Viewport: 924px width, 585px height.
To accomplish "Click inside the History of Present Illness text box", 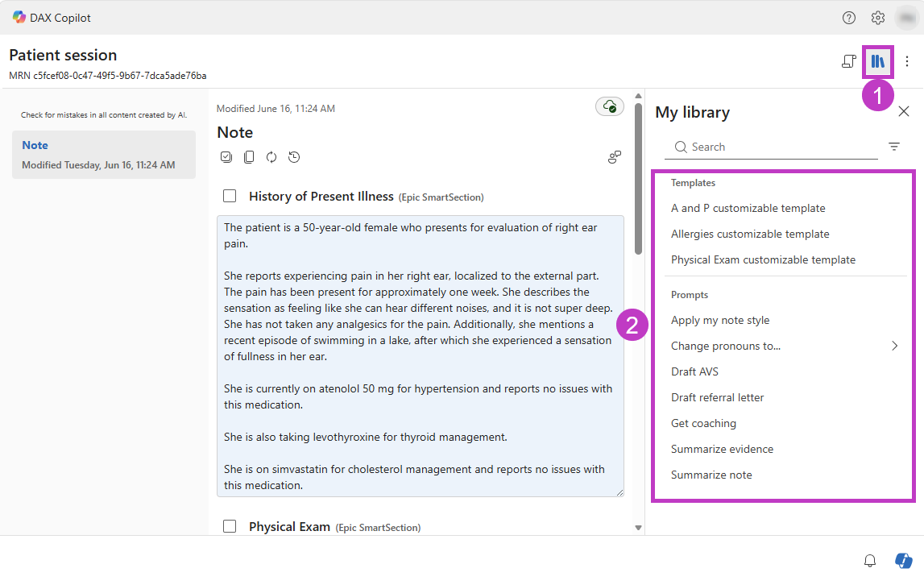I will [x=421, y=356].
